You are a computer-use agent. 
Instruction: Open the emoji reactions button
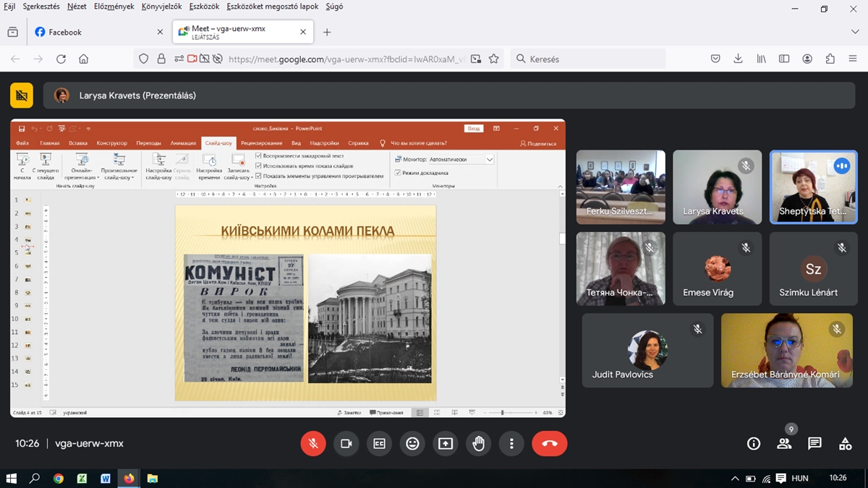coord(412,444)
